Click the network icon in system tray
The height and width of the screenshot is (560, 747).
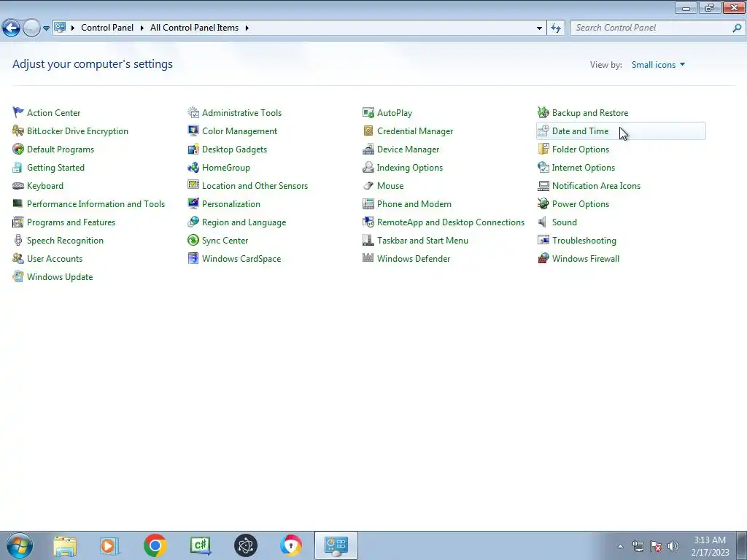(x=638, y=546)
